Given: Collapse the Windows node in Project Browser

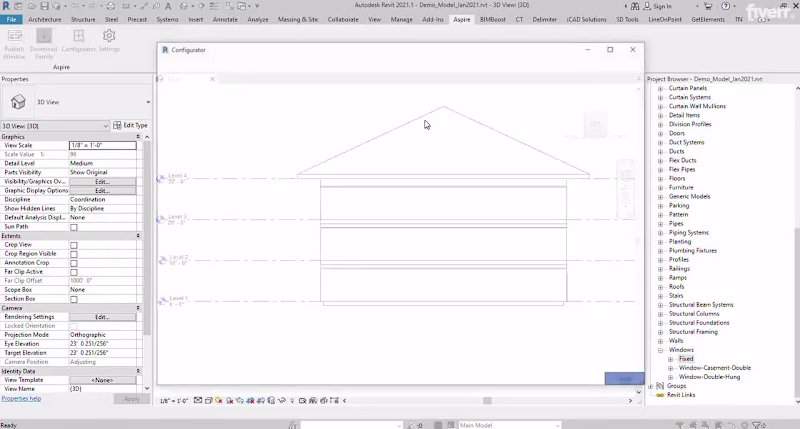Looking at the screenshot, I should 661,350.
